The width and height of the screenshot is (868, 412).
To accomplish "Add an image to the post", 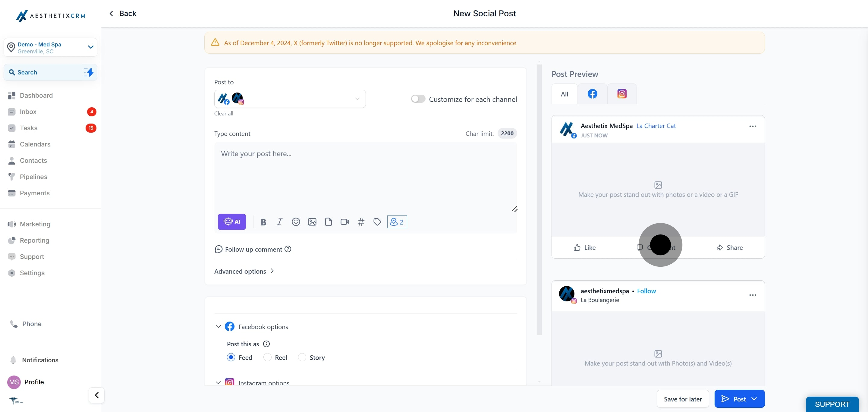I will [x=312, y=222].
